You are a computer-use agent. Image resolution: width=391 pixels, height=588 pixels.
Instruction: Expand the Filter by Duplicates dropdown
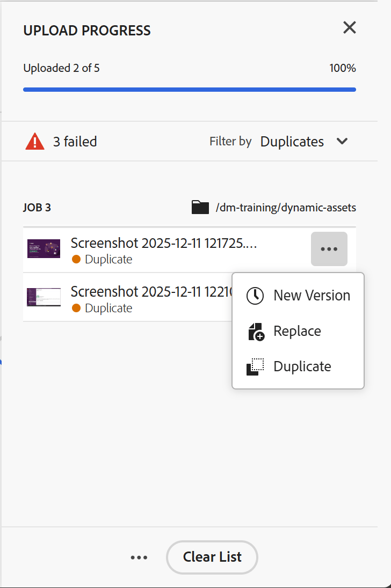pyautogui.click(x=292, y=141)
